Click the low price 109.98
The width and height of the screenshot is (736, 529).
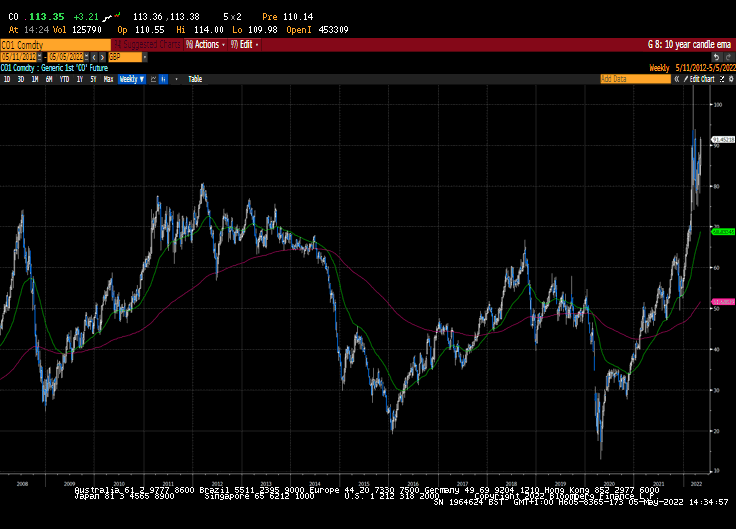point(263,30)
